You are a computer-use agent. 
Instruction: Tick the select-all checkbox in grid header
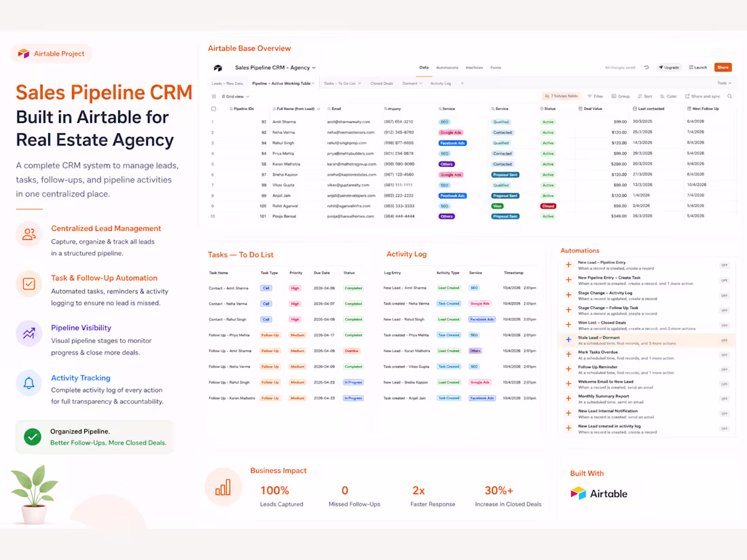pos(213,109)
